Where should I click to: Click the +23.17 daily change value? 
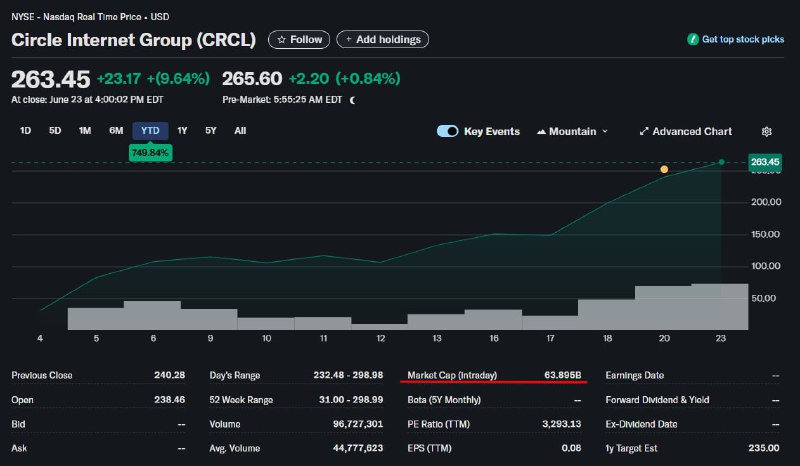(x=118, y=79)
